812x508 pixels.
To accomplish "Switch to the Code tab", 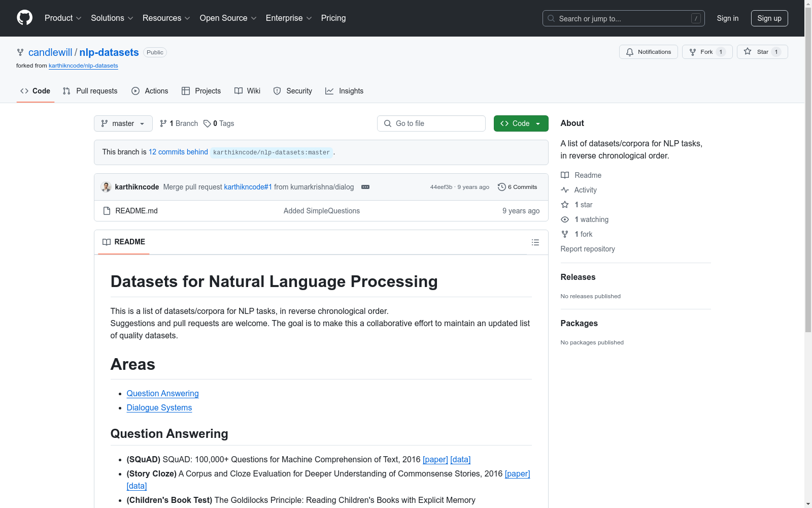I will click(x=36, y=91).
